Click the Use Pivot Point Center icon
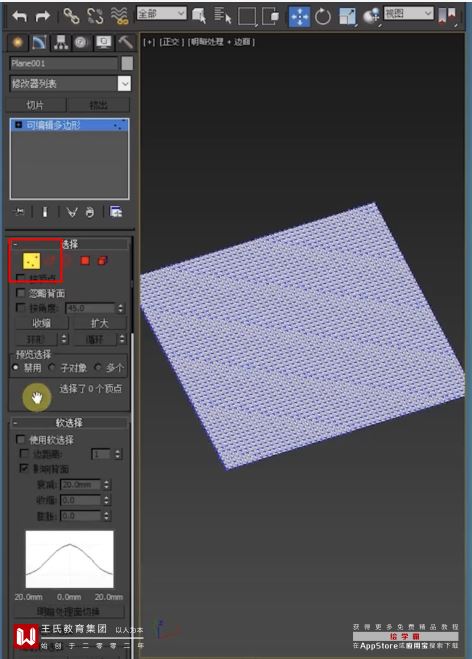 (447, 16)
